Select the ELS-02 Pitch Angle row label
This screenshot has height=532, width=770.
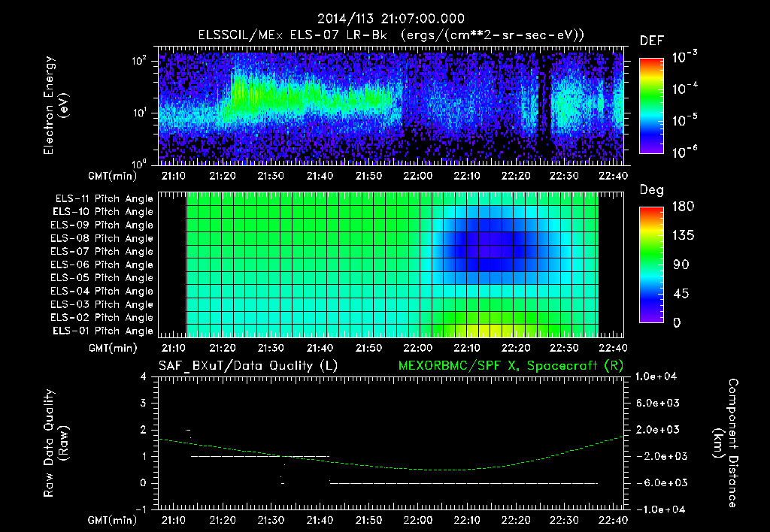pyautogui.click(x=102, y=318)
